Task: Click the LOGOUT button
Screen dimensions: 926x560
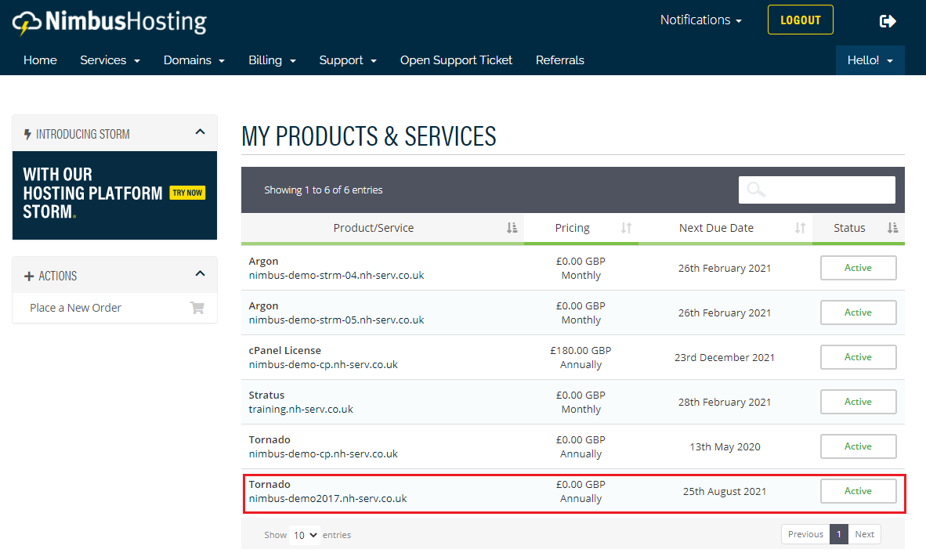Action: point(800,20)
